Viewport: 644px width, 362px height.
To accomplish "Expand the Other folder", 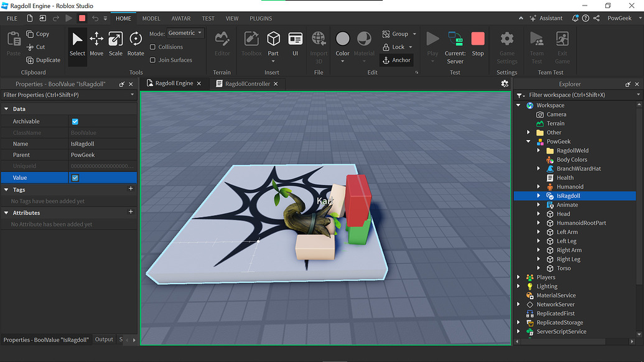I will point(529,132).
